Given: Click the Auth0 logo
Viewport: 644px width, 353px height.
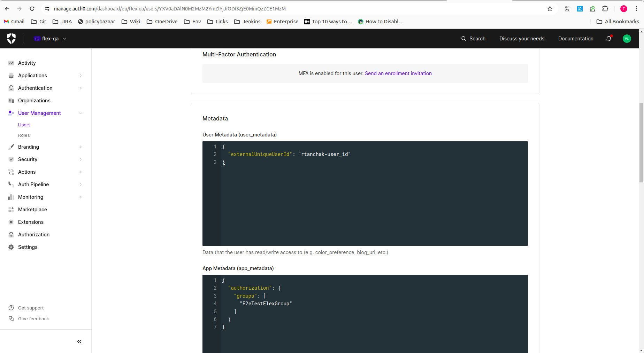Looking at the screenshot, I should tap(11, 38).
